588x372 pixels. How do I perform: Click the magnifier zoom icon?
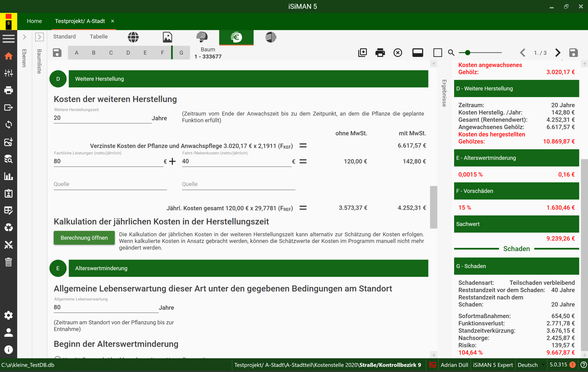[451, 53]
